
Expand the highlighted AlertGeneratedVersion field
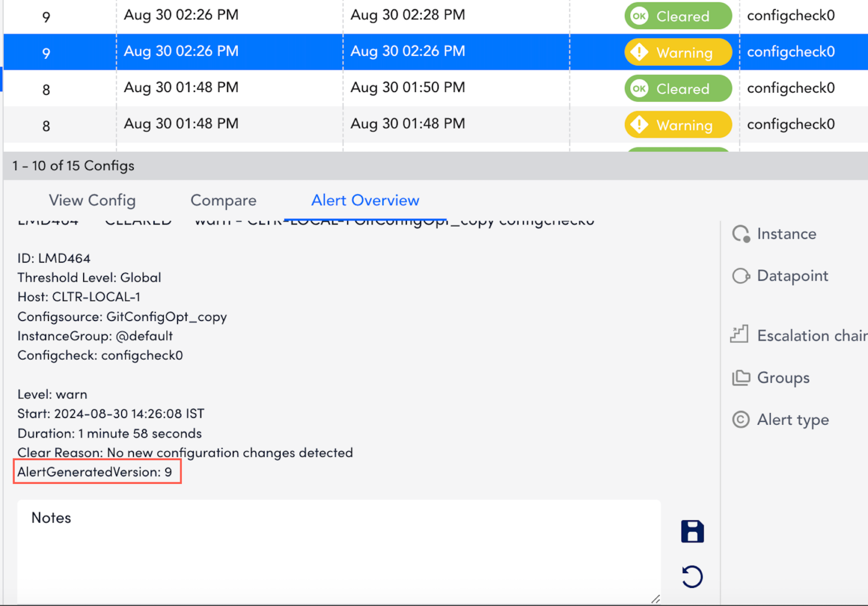(97, 472)
